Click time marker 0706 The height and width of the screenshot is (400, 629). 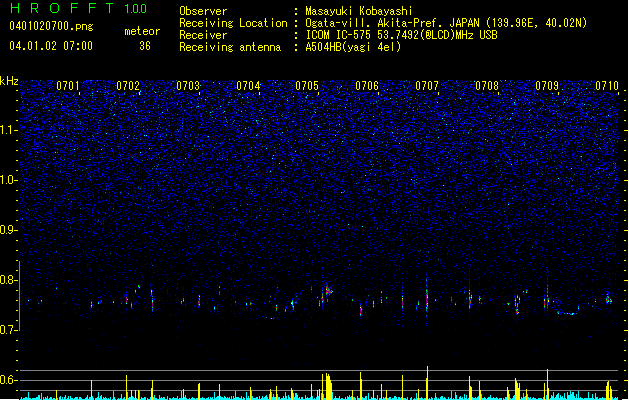(x=367, y=86)
